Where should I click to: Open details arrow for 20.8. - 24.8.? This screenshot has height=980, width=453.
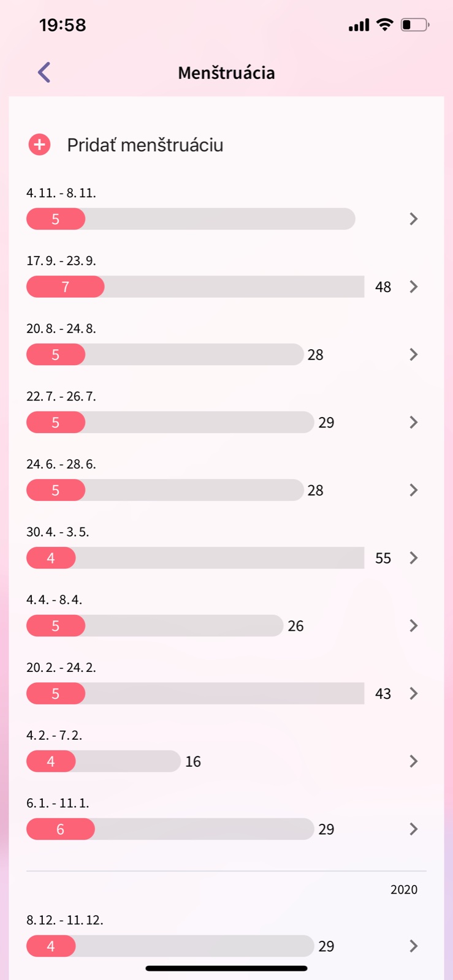(x=414, y=355)
